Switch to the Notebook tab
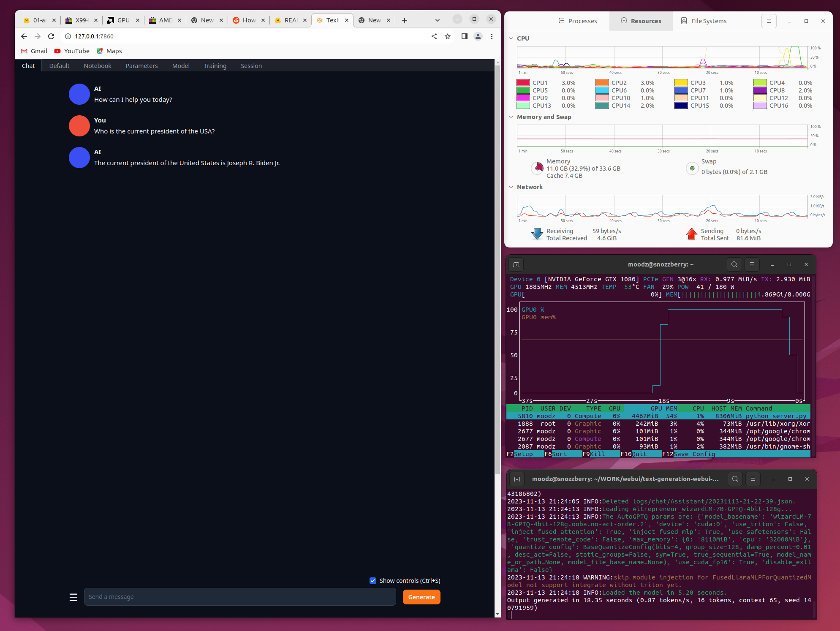 (x=98, y=66)
